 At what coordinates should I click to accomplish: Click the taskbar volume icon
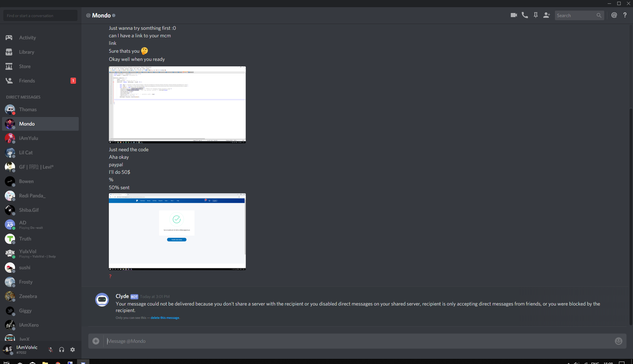(577, 362)
